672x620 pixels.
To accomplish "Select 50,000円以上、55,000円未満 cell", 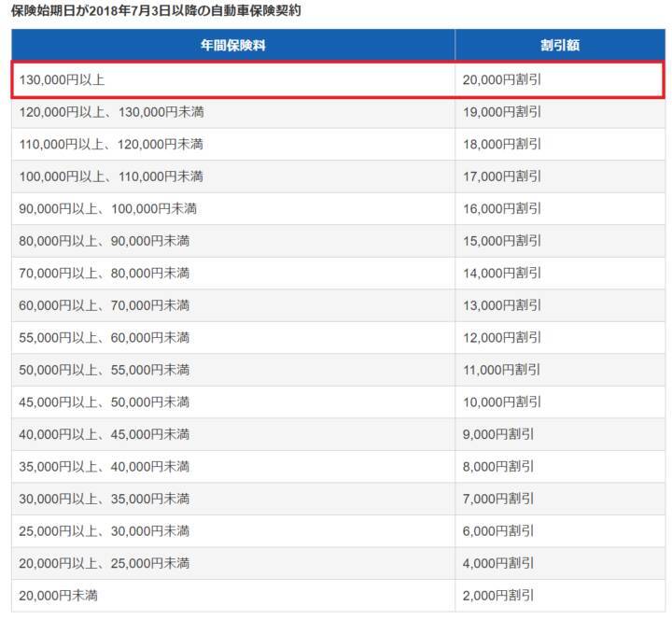I will click(233, 370).
